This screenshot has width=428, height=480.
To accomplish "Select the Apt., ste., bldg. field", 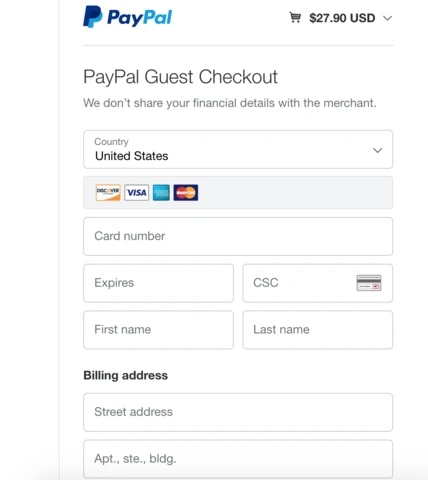I will (238, 459).
